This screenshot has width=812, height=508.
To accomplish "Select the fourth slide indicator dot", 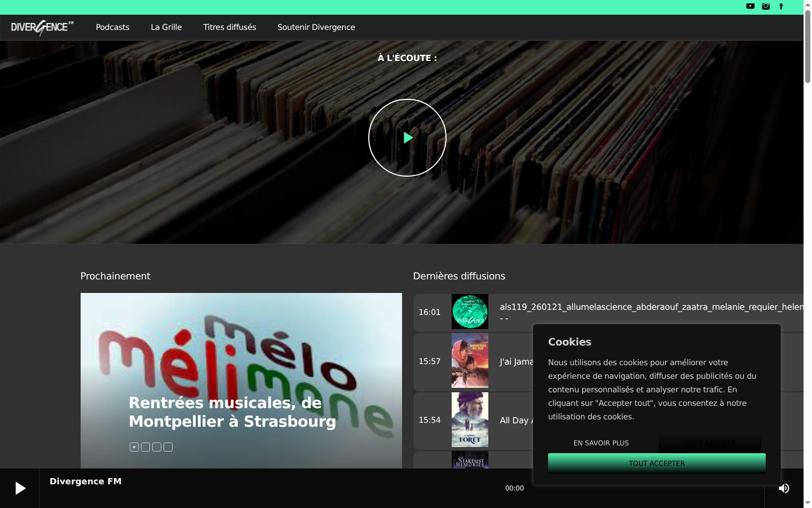I will 168,447.
